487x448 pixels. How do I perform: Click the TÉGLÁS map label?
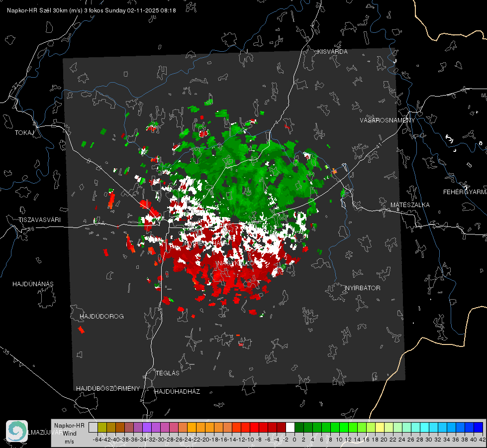pyautogui.click(x=168, y=373)
